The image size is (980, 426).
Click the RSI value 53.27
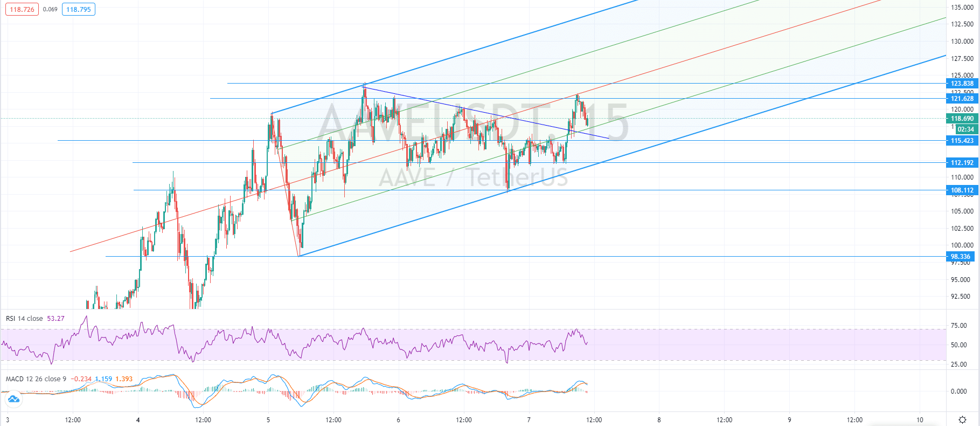click(x=55, y=319)
